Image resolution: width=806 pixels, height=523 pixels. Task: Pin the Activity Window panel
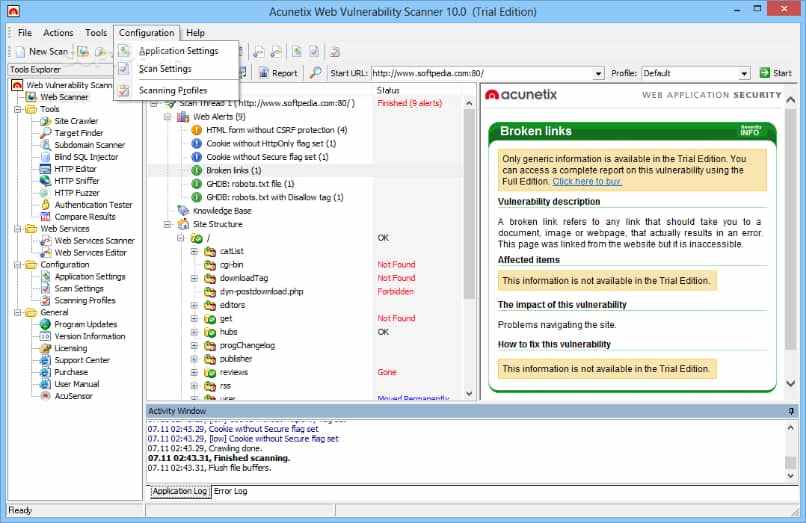[x=791, y=411]
